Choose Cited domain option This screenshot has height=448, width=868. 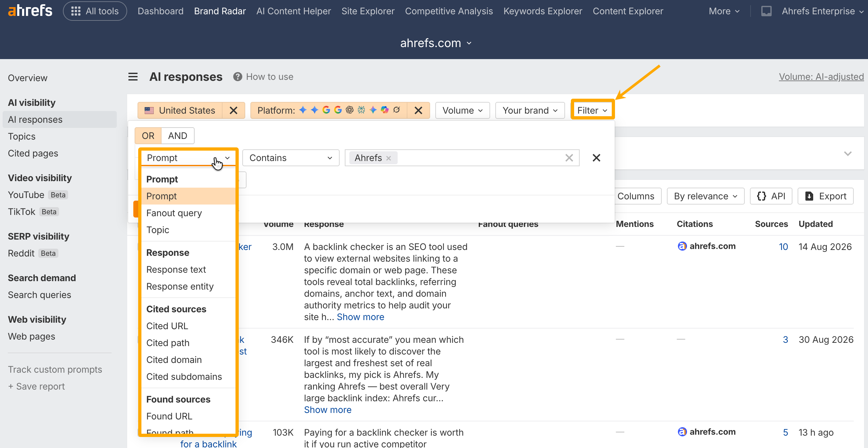[188, 360]
